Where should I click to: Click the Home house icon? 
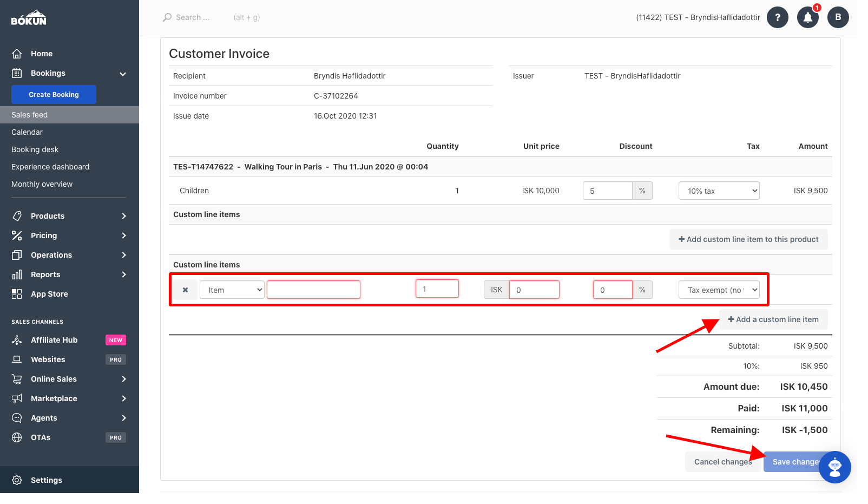point(17,54)
